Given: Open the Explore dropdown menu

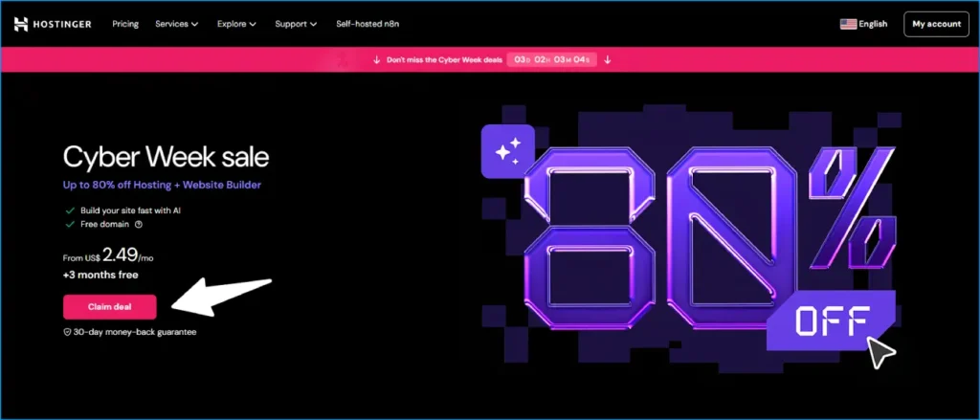Looking at the screenshot, I should 236,24.
